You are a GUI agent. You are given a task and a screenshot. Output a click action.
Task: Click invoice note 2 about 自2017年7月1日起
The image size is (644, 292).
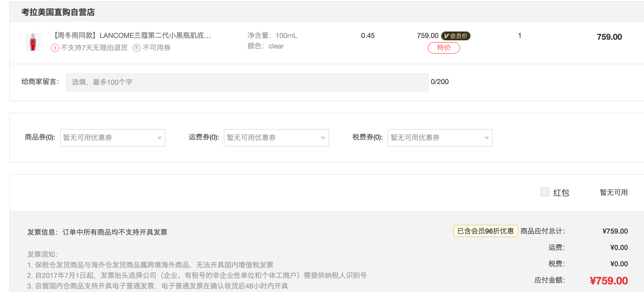[x=197, y=275]
